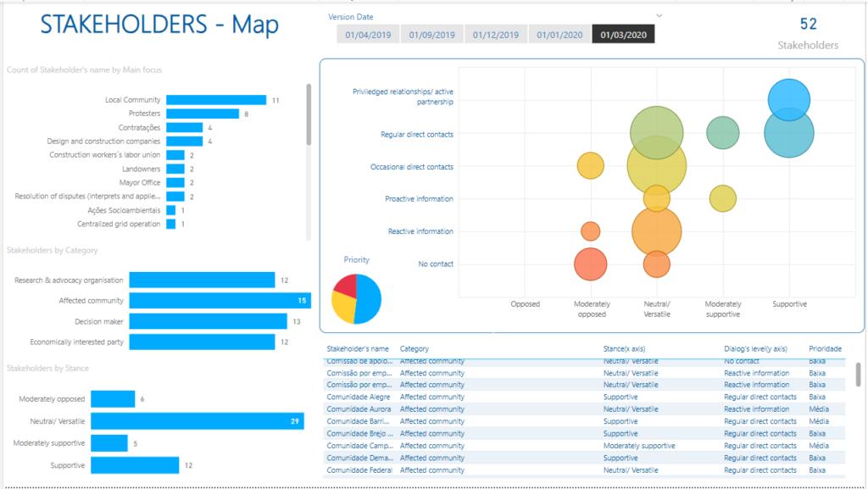Image resolution: width=868 pixels, height=489 pixels.
Task: Click the stakeholder table scrollbar
Action: (x=858, y=374)
